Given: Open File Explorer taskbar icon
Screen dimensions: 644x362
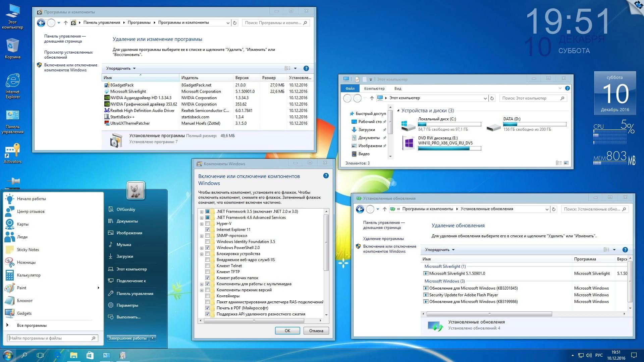Looking at the screenshot, I should pyautogui.click(x=73, y=355).
